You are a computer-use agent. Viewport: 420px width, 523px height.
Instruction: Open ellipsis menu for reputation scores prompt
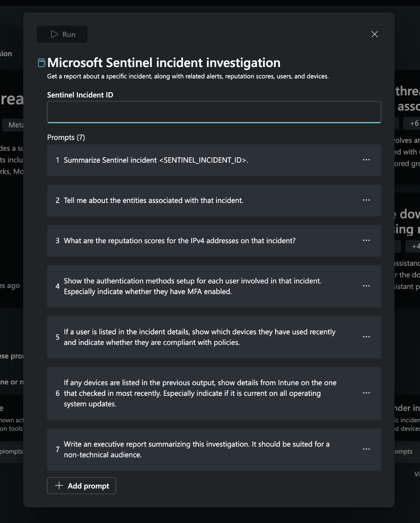point(366,240)
